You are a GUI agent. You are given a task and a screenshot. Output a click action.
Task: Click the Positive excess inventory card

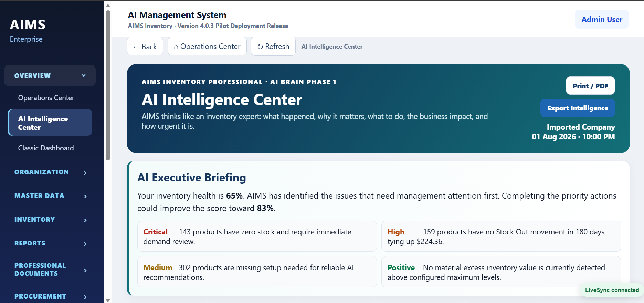tap(501, 272)
